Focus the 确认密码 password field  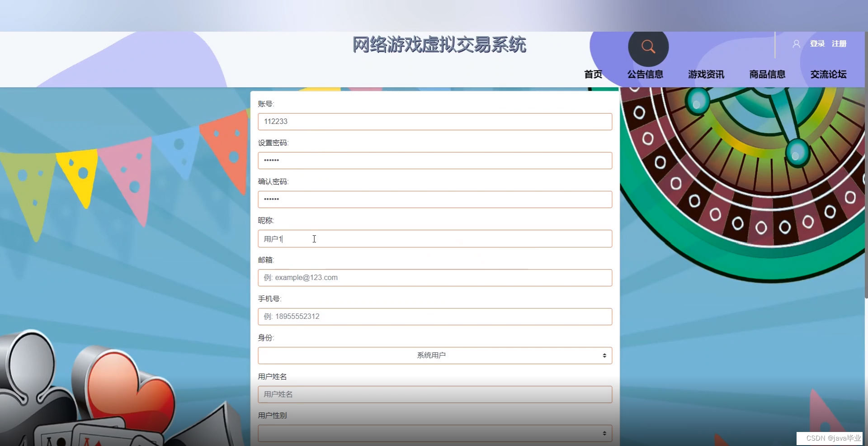(435, 199)
